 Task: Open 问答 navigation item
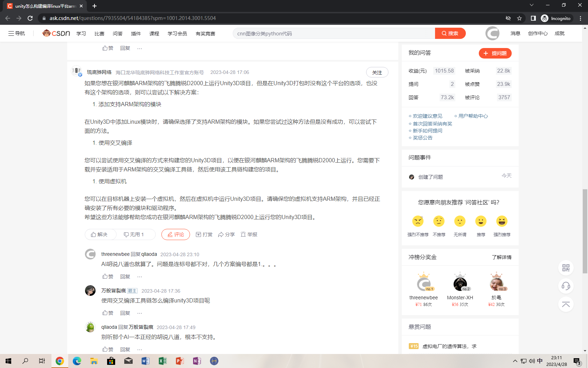(118, 34)
